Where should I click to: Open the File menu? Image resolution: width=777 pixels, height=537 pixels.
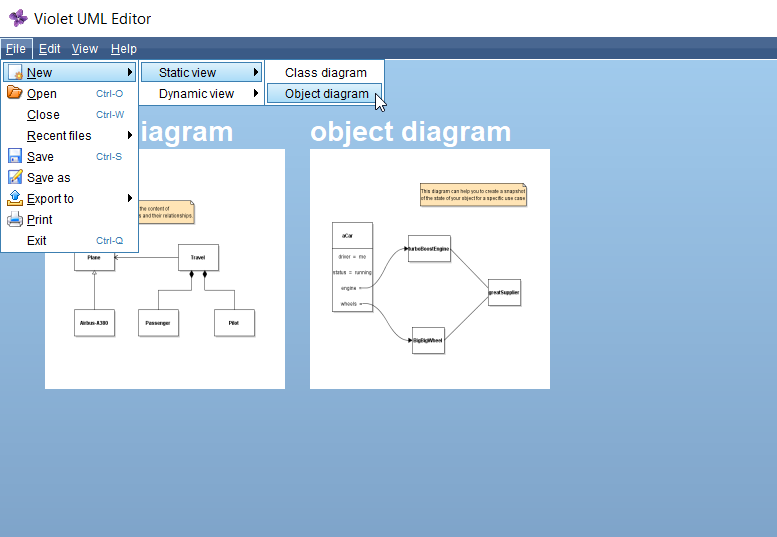[16, 49]
